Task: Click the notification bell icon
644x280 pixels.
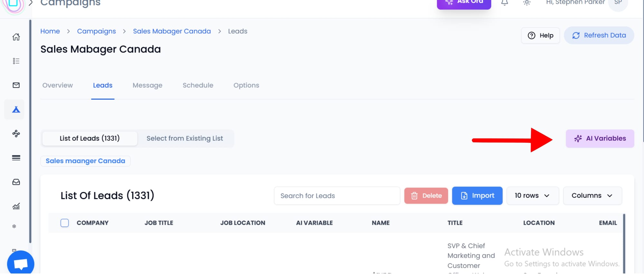Action: pos(505,3)
